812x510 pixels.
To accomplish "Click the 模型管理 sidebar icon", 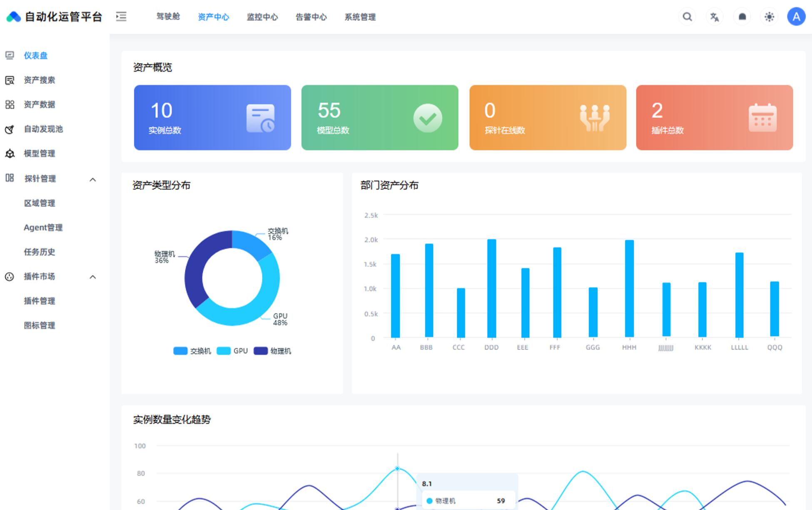I will tap(10, 154).
